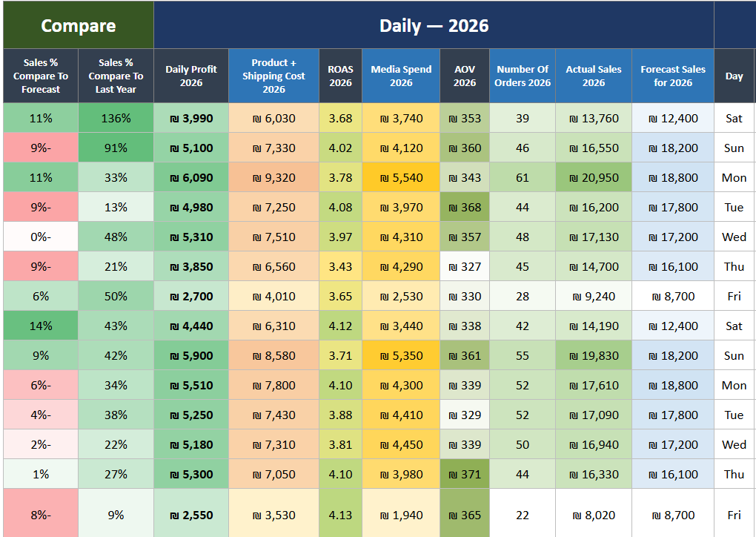Select the Compare header cell
Viewport: 756px width, 537px height.
pyautogui.click(x=79, y=25)
